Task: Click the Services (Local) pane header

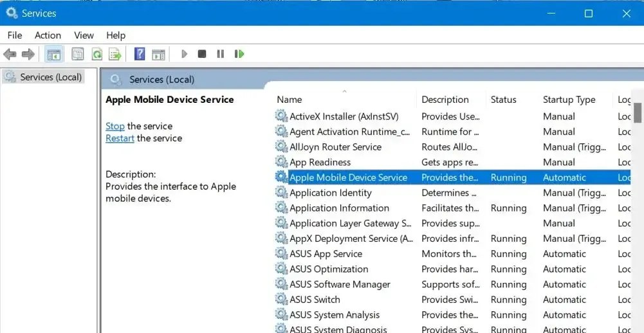Action: 162,79
